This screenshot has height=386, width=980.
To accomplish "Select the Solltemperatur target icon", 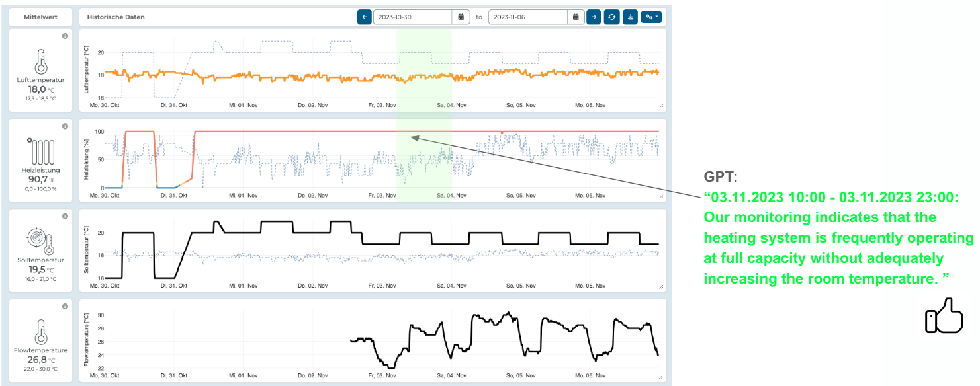I will point(41,241).
